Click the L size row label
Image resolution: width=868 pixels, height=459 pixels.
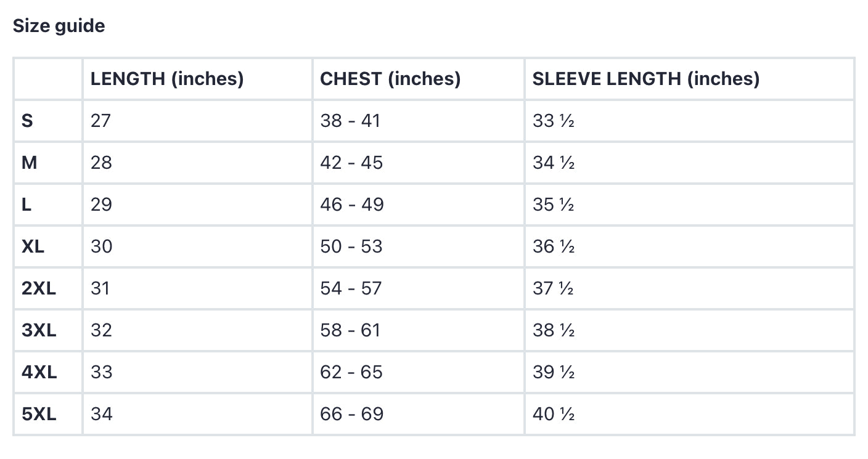[27, 205]
